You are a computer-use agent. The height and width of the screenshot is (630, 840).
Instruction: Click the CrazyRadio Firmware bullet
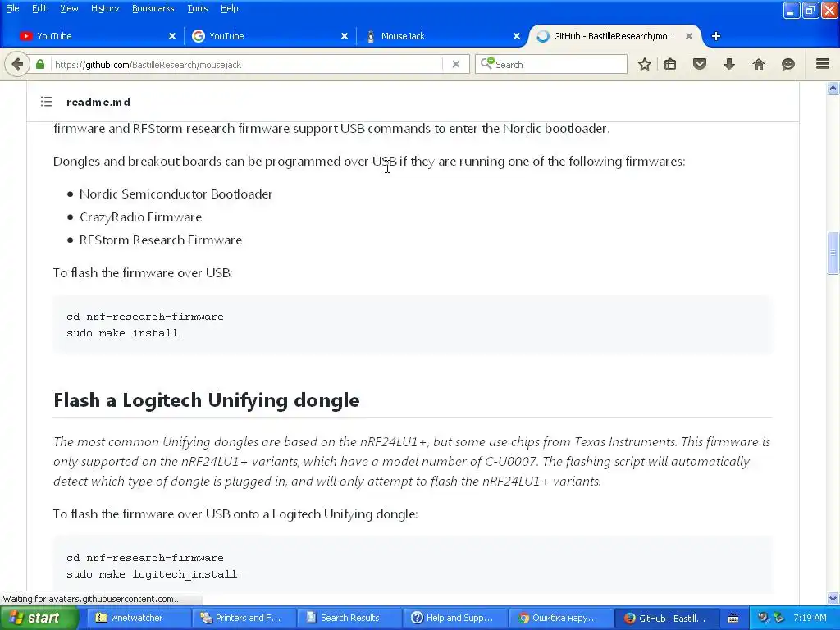pos(140,217)
